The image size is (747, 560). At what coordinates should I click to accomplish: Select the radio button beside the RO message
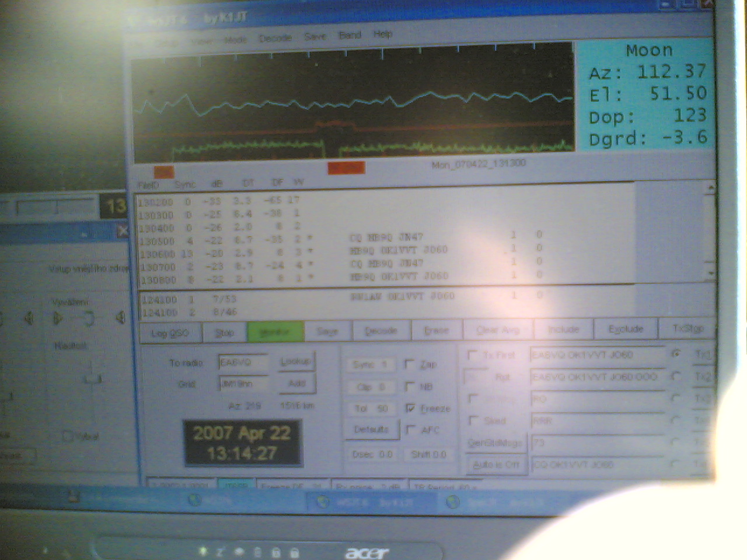pos(676,398)
